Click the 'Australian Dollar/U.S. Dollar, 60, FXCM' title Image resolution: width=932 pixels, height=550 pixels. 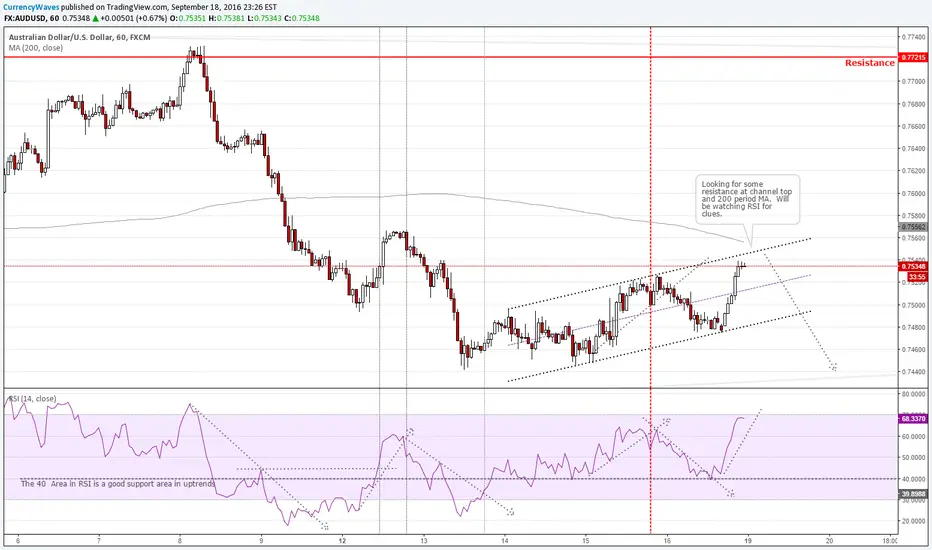80,37
